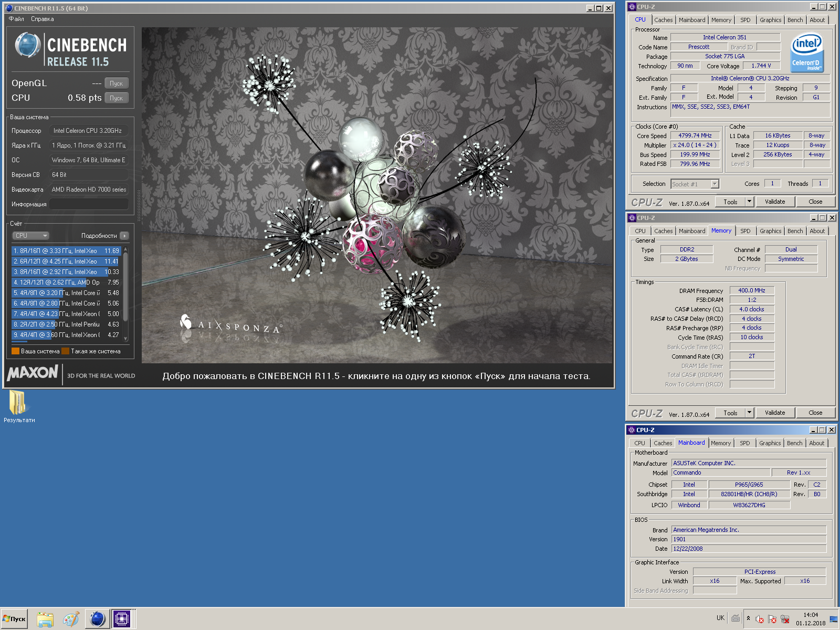840x630 pixels.
Task: Open Graphics tab in middle CPU-Z window
Action: click(770, 231)
